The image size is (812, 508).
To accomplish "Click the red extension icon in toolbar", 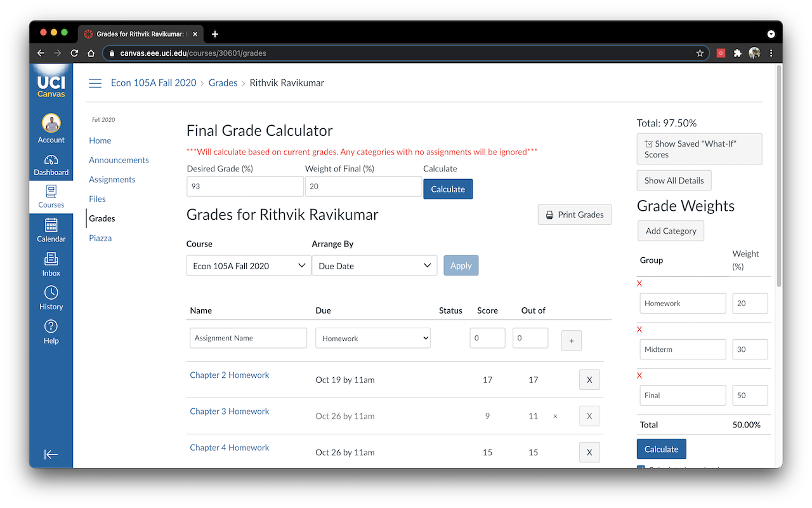I will pyautogui.click(x=721, y=53).
